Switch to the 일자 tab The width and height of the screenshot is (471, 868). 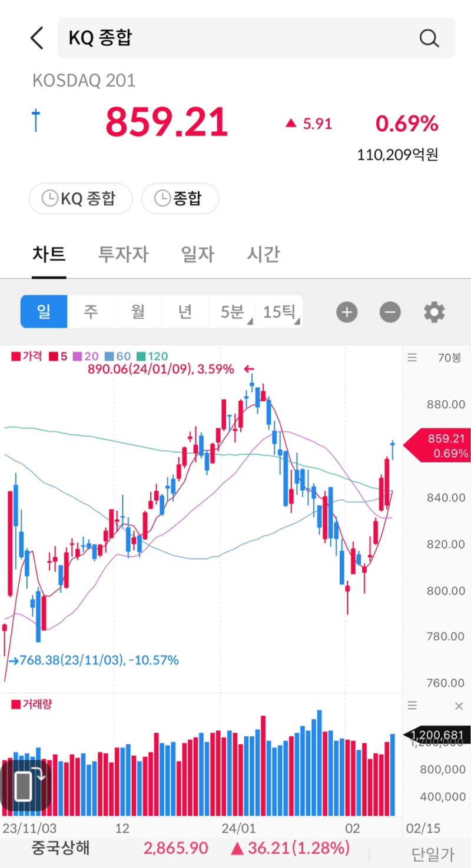[x=197, y=255]
